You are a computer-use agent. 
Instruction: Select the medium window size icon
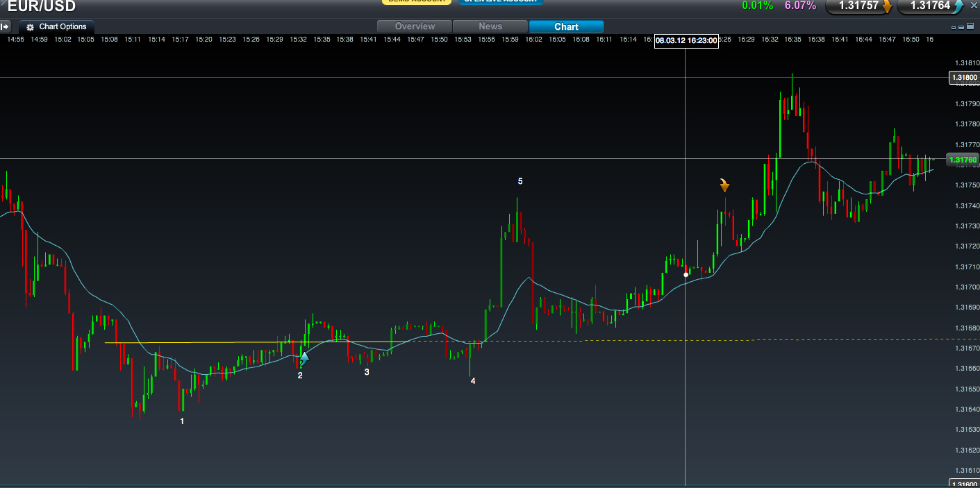[961, 27]
